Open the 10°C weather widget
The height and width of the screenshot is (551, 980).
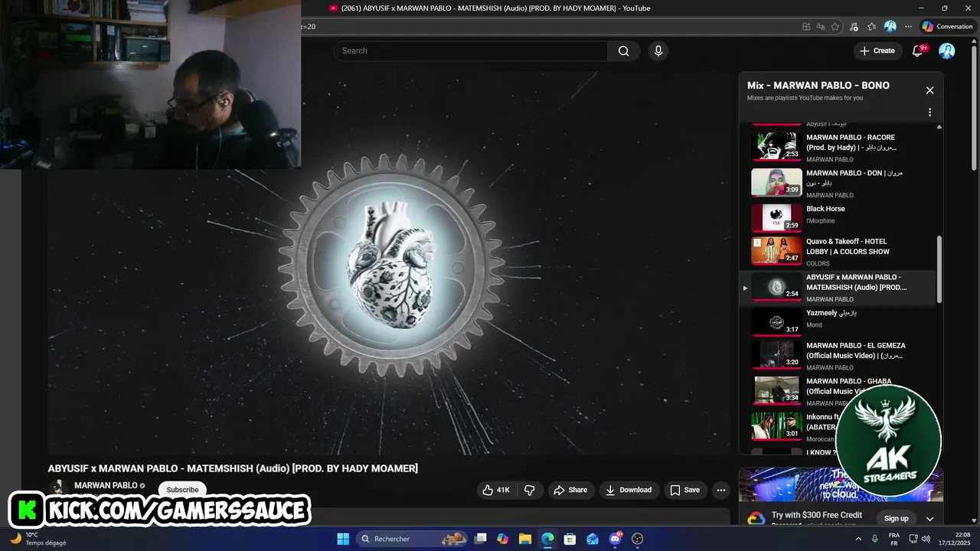(x=38, y=539)
